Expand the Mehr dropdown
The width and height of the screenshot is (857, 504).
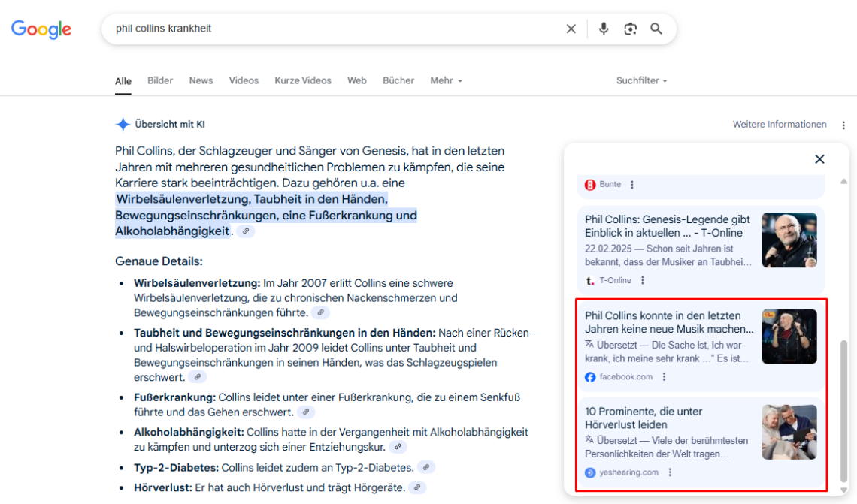[446, 80]
